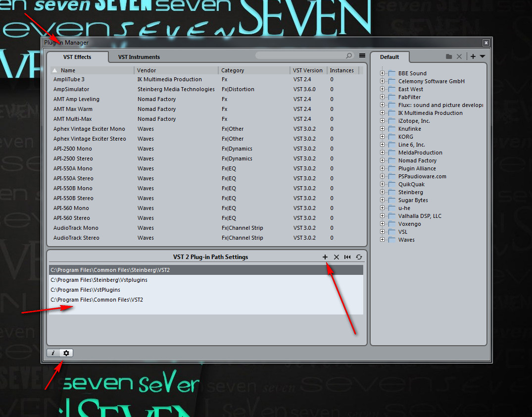Select QuikQuak folder icon

(x=392, y=184)
